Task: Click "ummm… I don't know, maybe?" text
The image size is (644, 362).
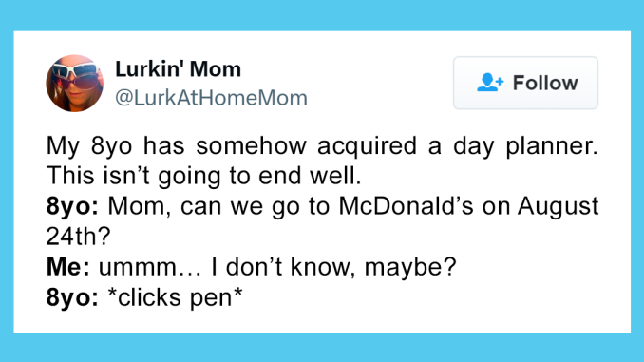Action: [277, 267]
